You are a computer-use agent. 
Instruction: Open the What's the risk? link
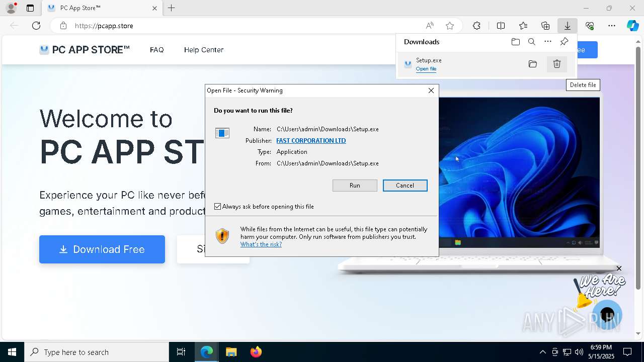pos(261,244)
